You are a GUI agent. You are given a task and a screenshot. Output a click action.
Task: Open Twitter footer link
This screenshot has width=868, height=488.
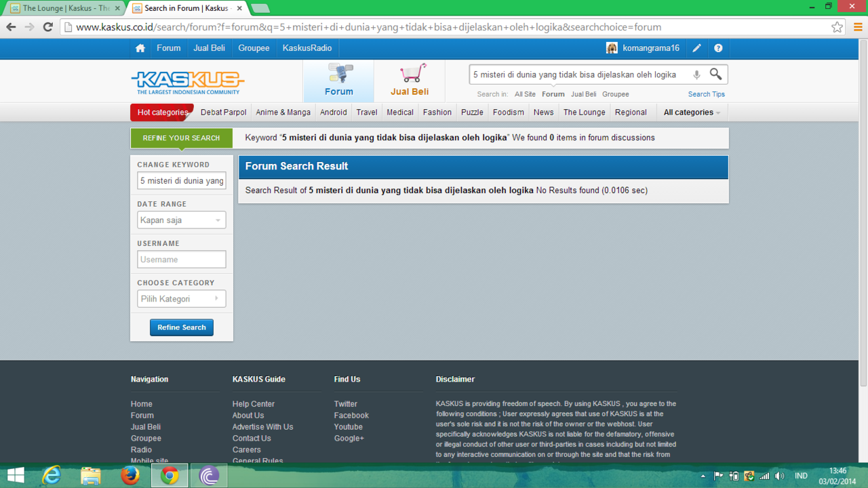pyautogui.click(x=345, y=404)
